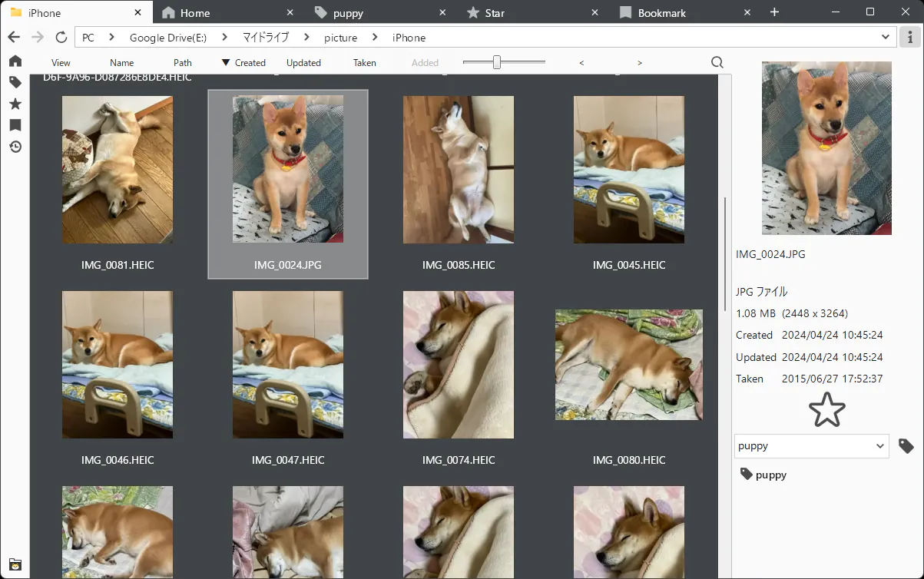Close the Bookmark tab

[747, 12]
